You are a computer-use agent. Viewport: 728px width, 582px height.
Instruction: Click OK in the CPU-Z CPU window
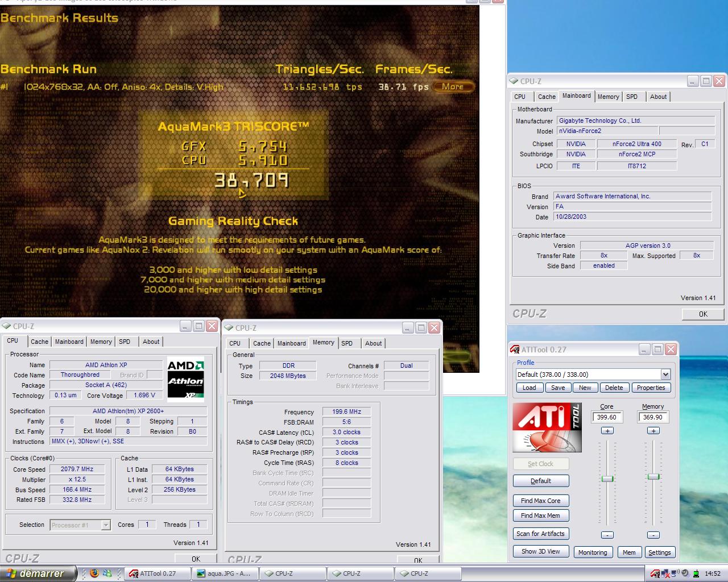[x=196, y=559]
